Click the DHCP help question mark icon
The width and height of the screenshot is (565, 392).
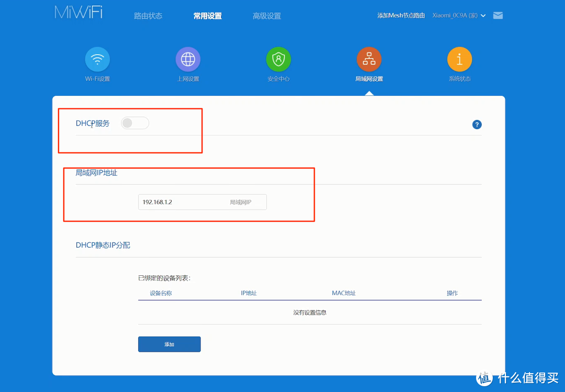[477, 125]
